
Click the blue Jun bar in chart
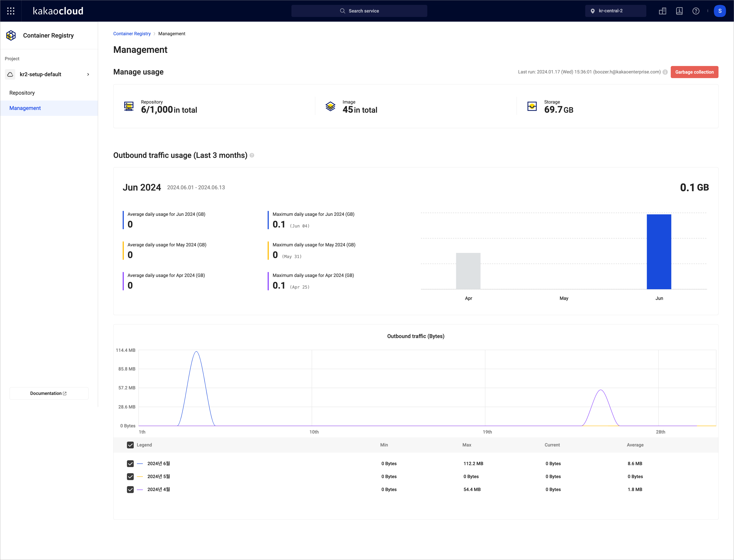click(x=659, y=252)
